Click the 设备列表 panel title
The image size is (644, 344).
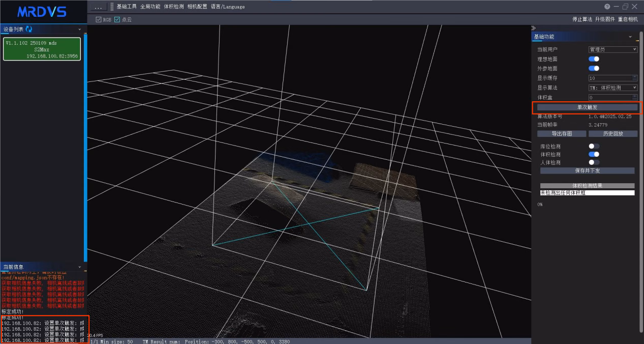[13, 29]
